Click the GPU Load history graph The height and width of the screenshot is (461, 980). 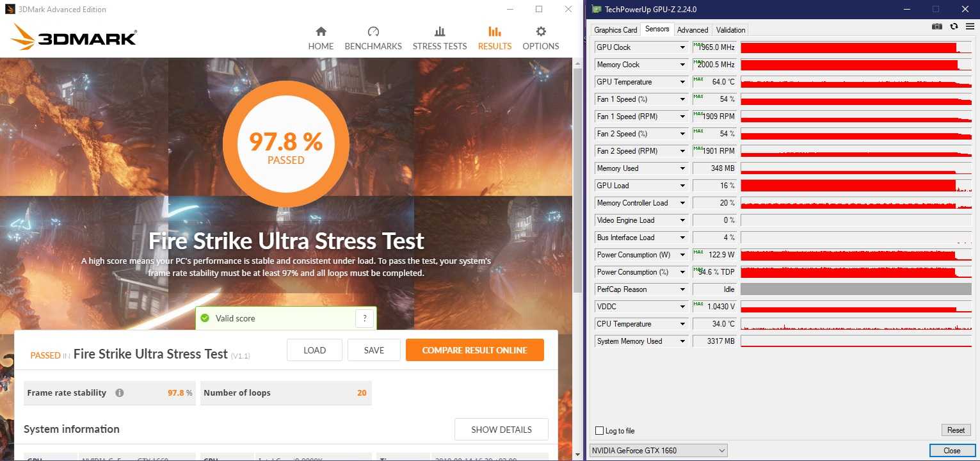click(x=856, y=186)
